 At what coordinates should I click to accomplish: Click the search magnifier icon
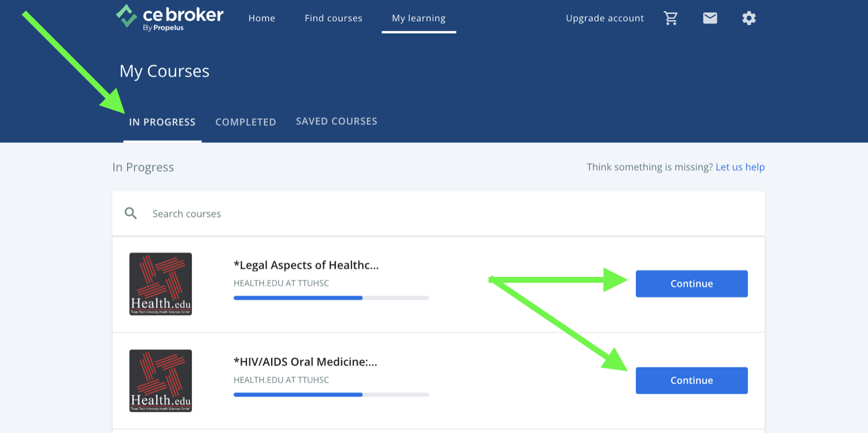(131, 214)
